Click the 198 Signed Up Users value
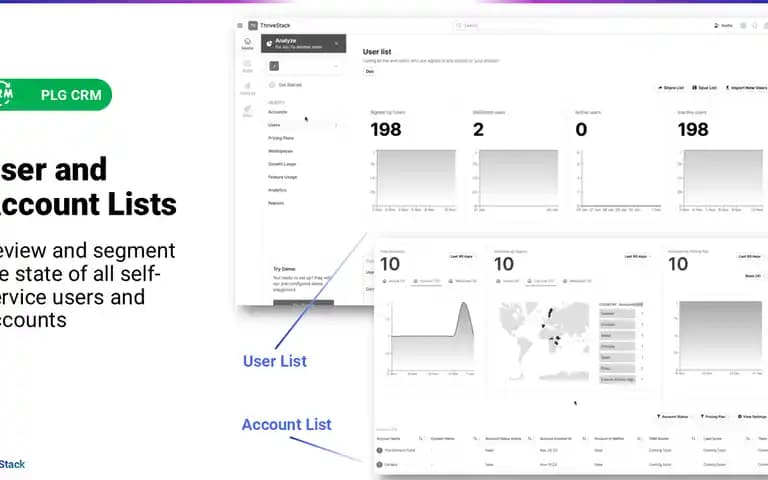The width and height of the screenshot is (768, 480). click(x=386, y=130)
